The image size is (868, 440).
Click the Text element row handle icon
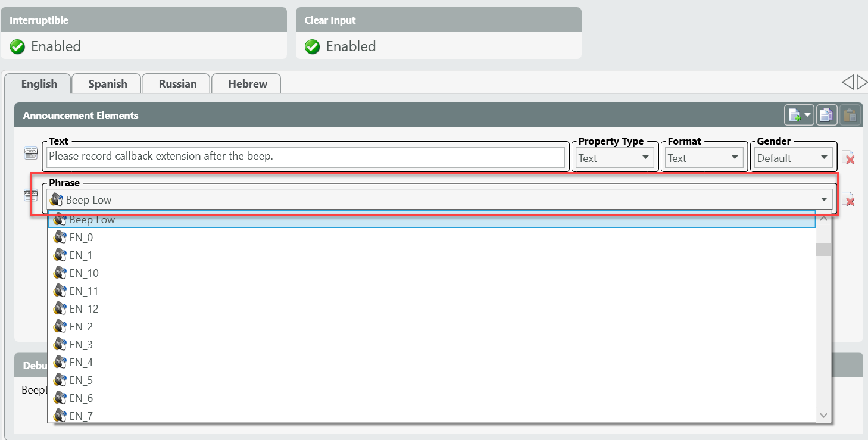click(x=31, y=154)
